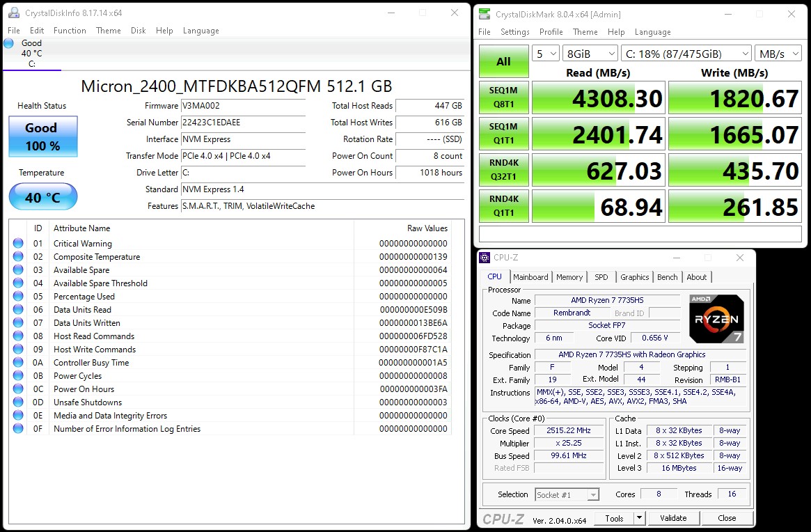Click the blue status orb for Critical Warning

coord(18,244)
